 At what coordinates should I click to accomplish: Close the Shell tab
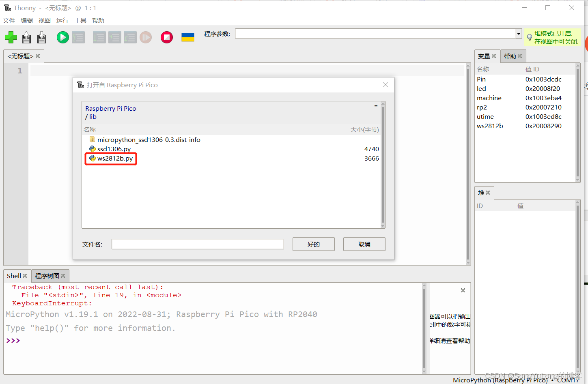point(25,276)
